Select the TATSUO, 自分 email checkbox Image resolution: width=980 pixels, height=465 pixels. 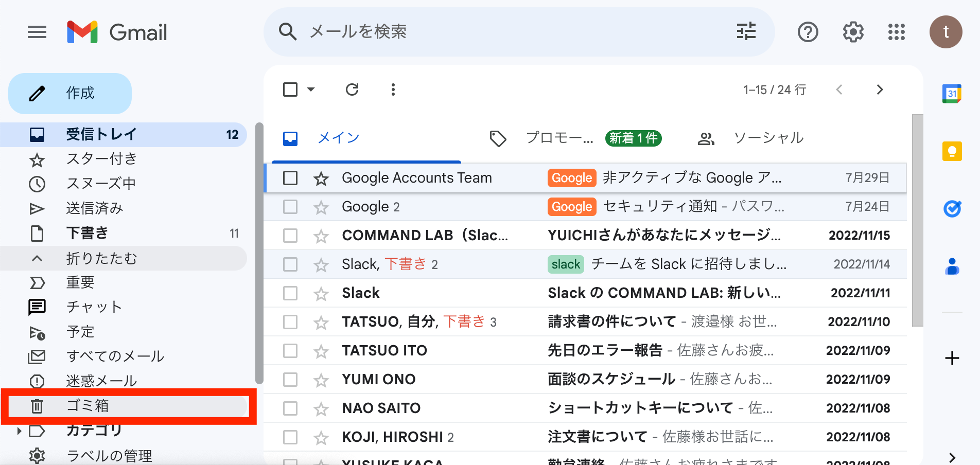coord(290,322)
